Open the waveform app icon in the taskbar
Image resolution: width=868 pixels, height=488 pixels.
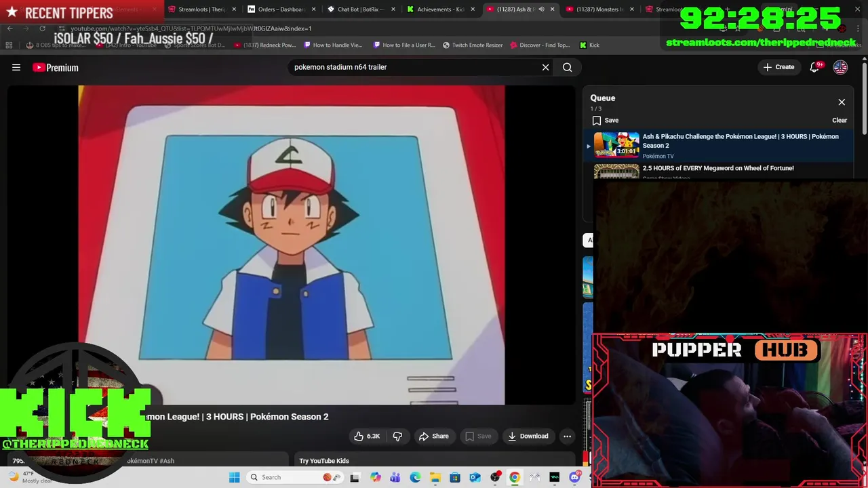tap(555, 477)
